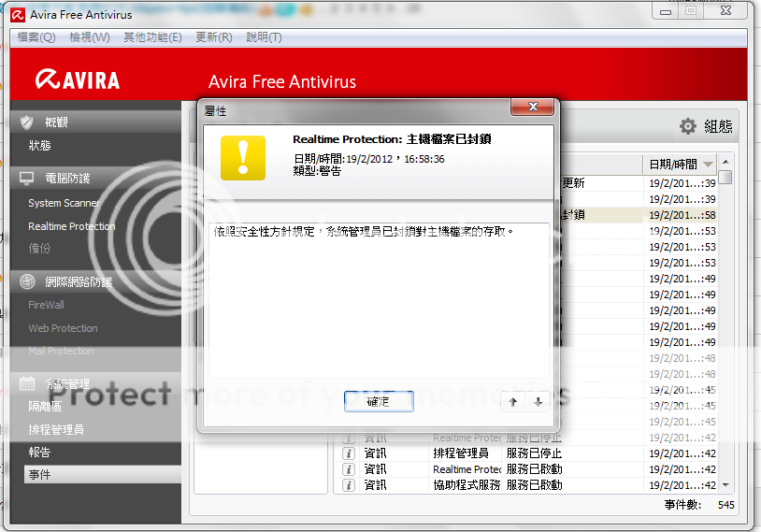This screenshot has height=532, width=761.
Task: Open the 更新(R) menu
Action: tap(213, 37)
